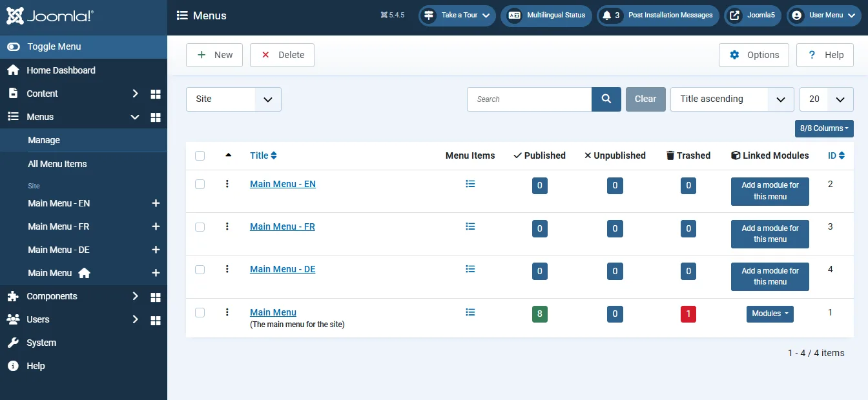Click the sort-order arrow column header
This screenshot has width=868, height=400.
228,155
